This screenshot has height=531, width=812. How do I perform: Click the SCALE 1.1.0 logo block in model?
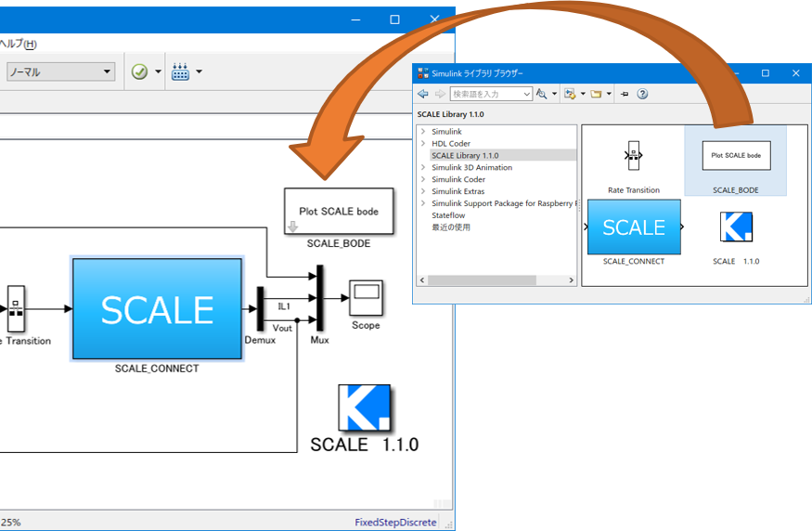tap(364, 408)
